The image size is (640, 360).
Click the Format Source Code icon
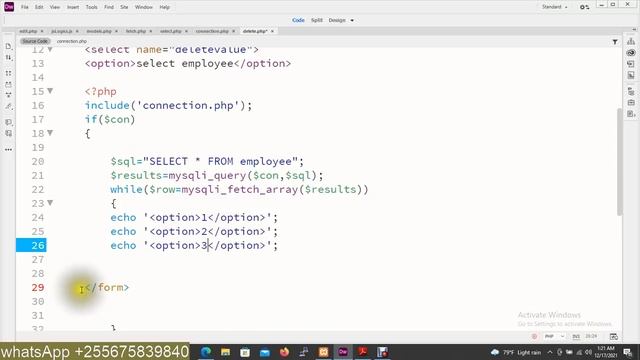tap(8, 107)
